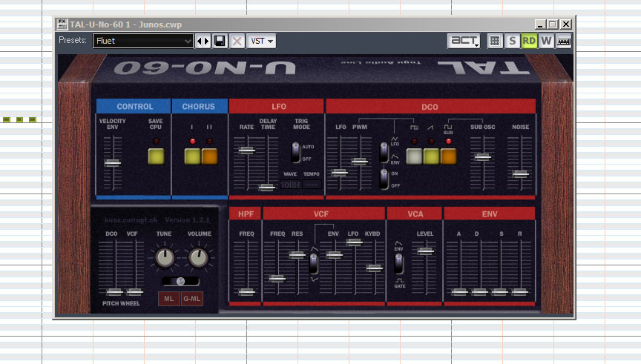Click the NOISE slider handle
This screenshot has width=641, height=364.
click(x=521, y=173)
